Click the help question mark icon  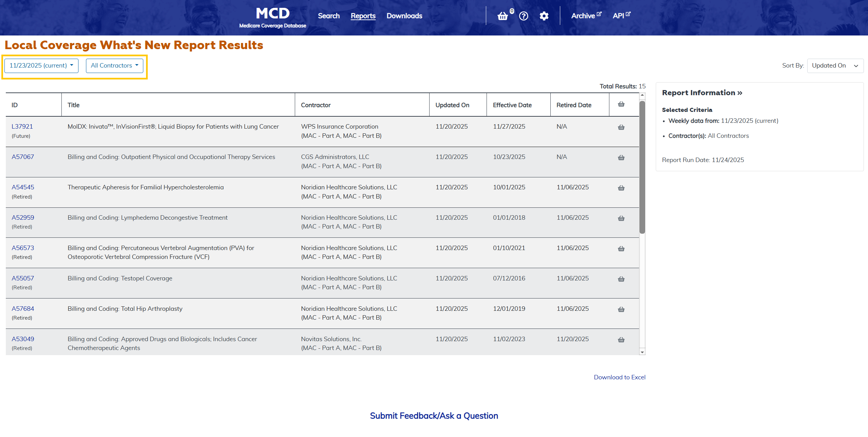(523, 16)
